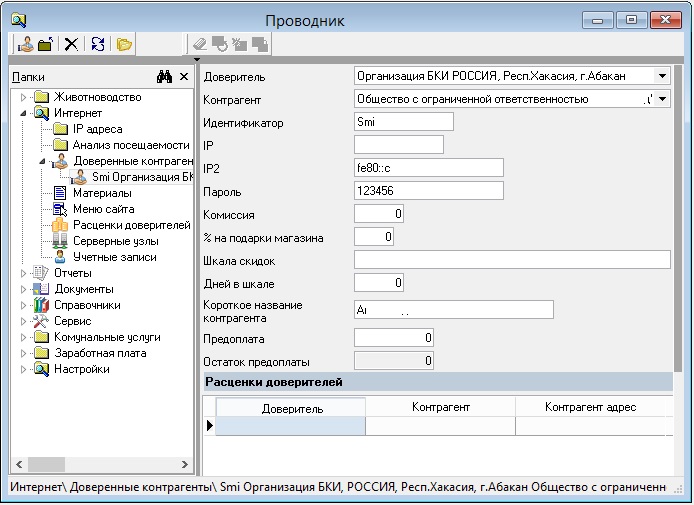Click the small splitter arrow under toolbar
The height and width of the screenshot is (505, 694).
[x=197, y=60]
